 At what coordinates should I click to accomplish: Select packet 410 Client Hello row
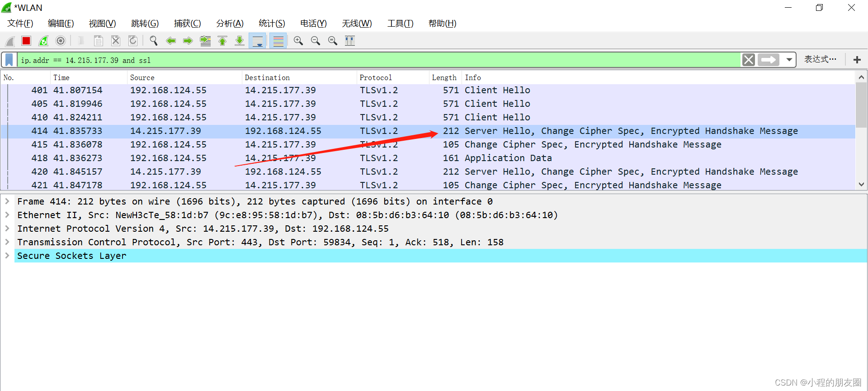(428, 118)
